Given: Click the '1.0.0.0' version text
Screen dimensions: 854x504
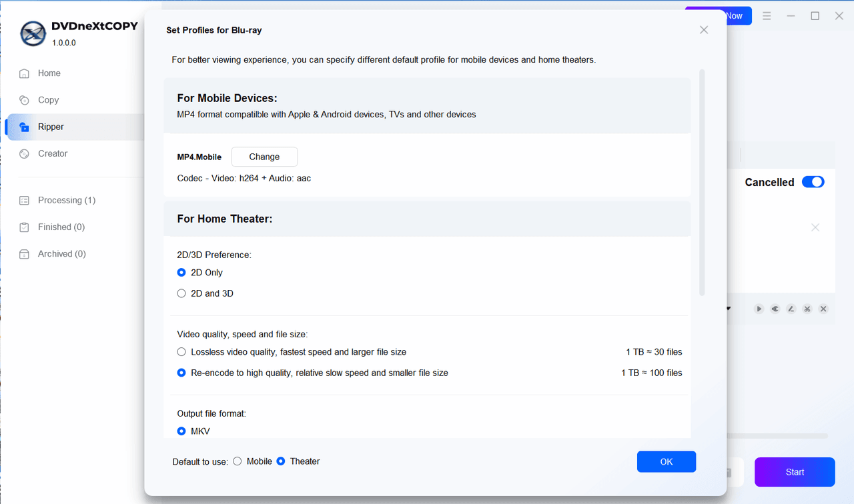Looking at the screenshot, I should point(64,43).
